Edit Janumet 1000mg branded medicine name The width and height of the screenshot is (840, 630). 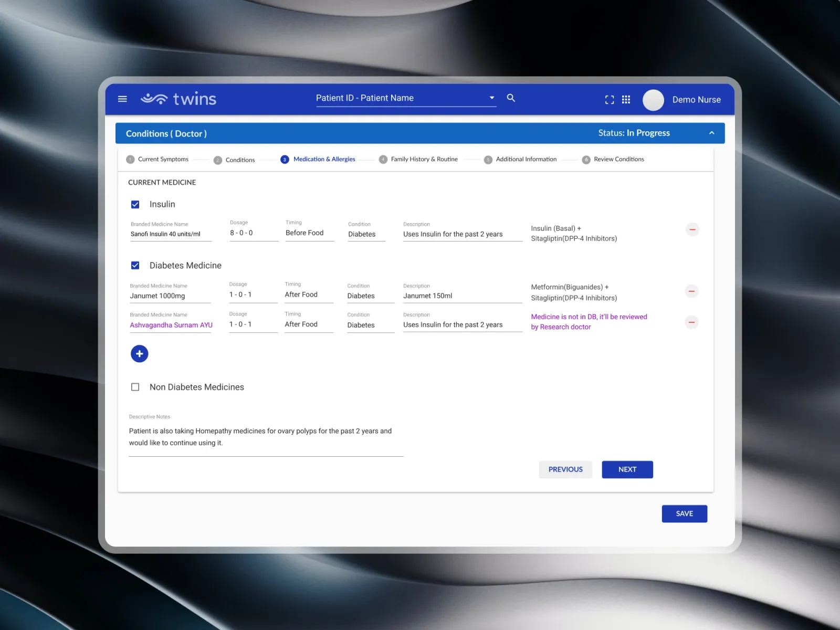(170, 292)
